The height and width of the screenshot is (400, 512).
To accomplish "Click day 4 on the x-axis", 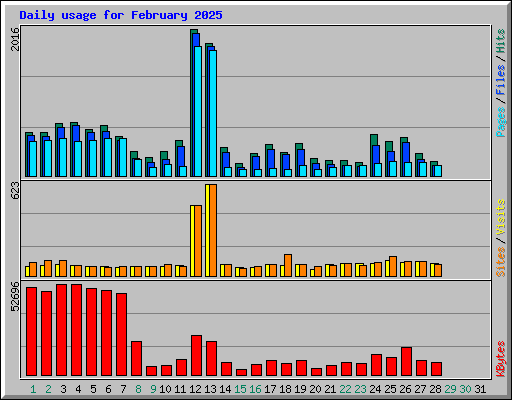I will [78, 389].
